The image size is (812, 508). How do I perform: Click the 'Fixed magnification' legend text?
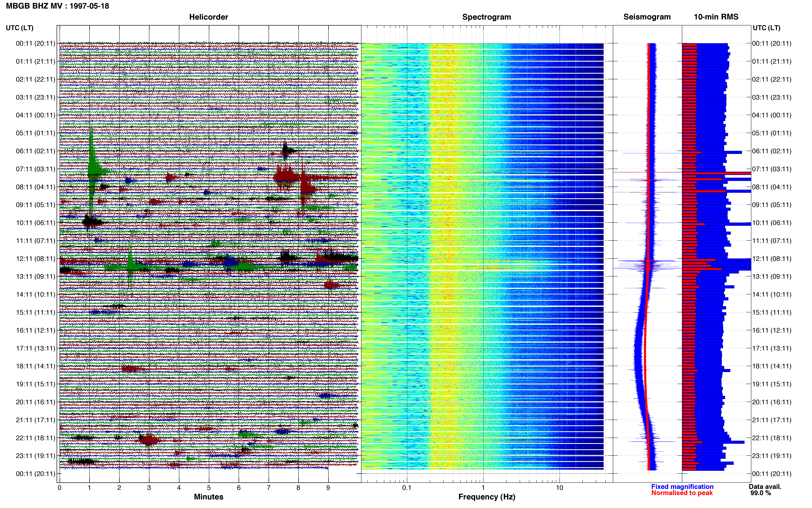(682, 487)
